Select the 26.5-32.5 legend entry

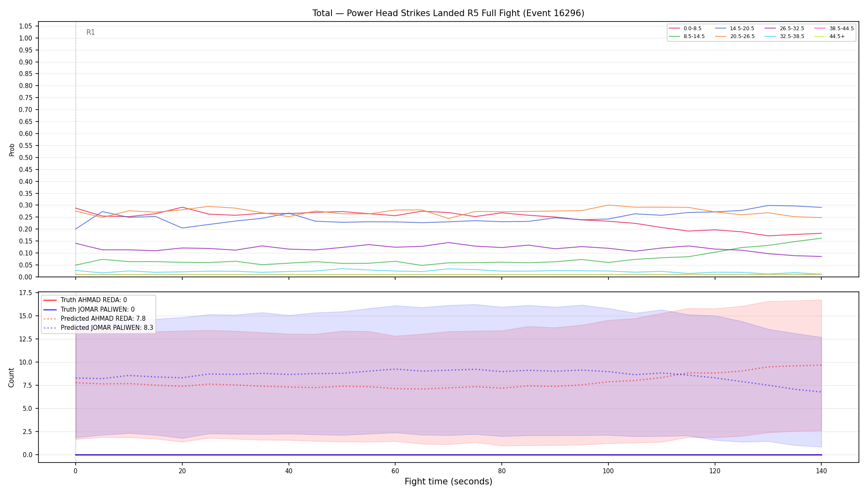coord(785,29)
